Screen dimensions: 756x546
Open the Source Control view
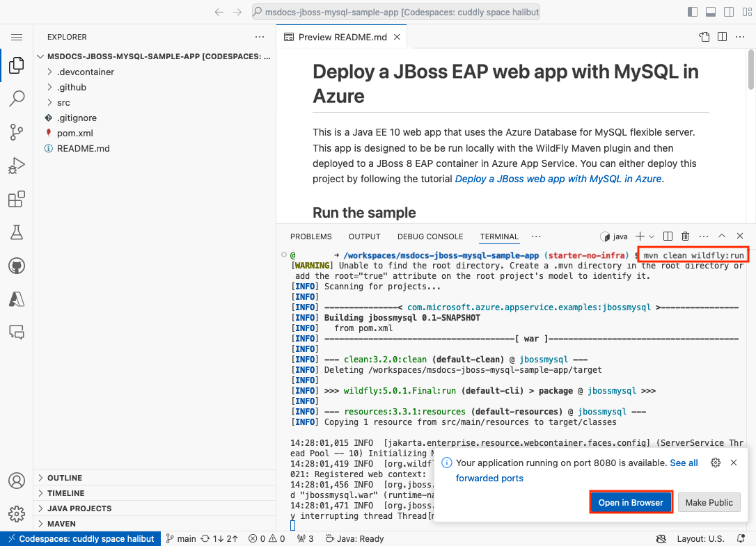click(x=17, y=132)
